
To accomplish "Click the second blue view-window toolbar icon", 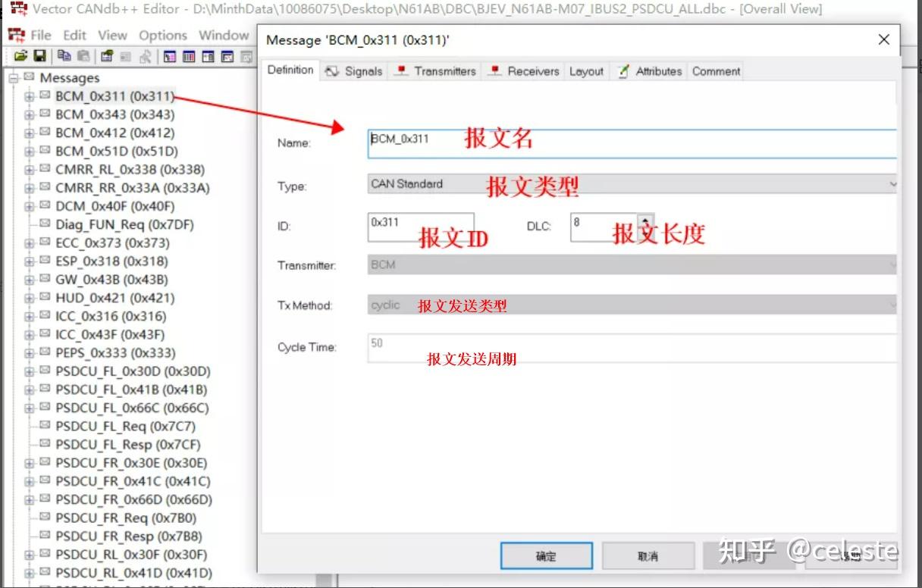I will (189, 56).
